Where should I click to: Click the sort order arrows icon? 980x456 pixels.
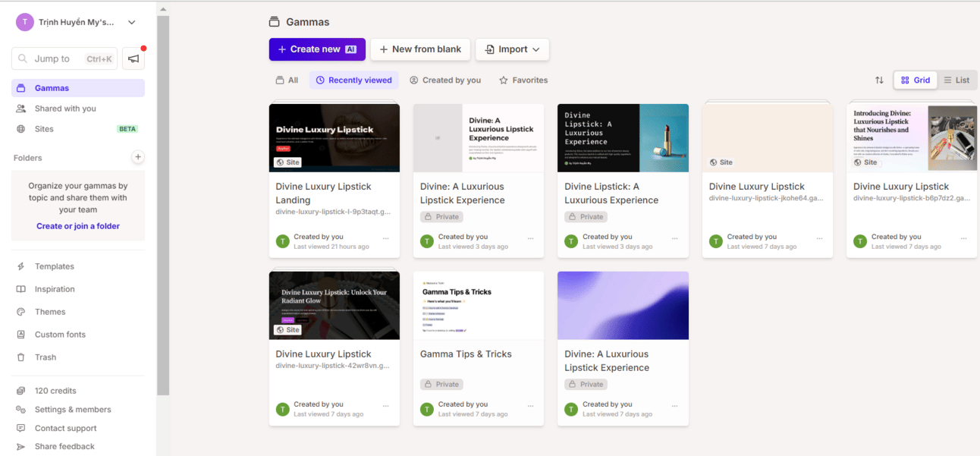(x=879, y=80)
